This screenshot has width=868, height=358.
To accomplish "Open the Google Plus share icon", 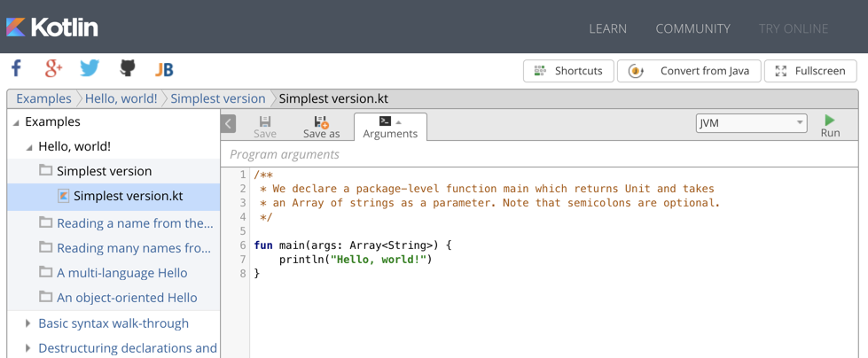I will click(x=54, y=69).
